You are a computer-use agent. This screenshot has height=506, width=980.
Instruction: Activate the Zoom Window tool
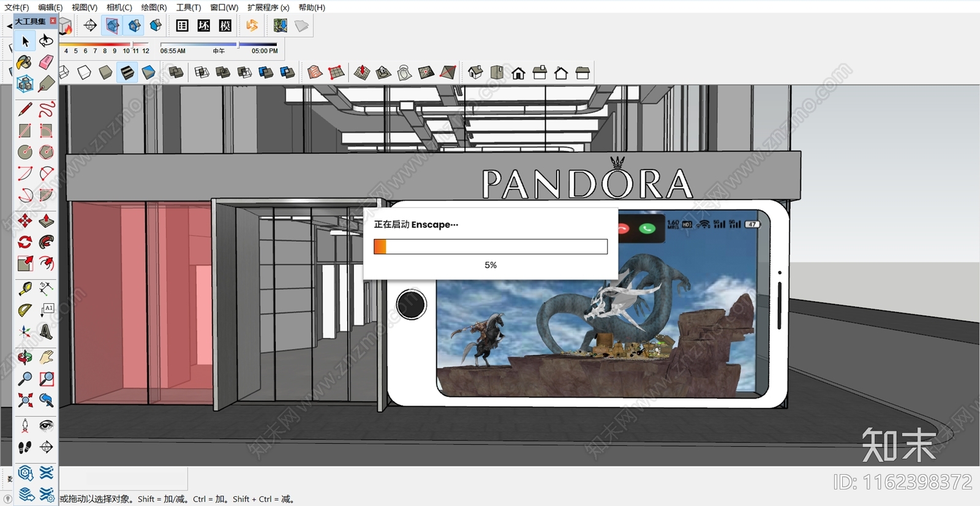click(47, 379)
